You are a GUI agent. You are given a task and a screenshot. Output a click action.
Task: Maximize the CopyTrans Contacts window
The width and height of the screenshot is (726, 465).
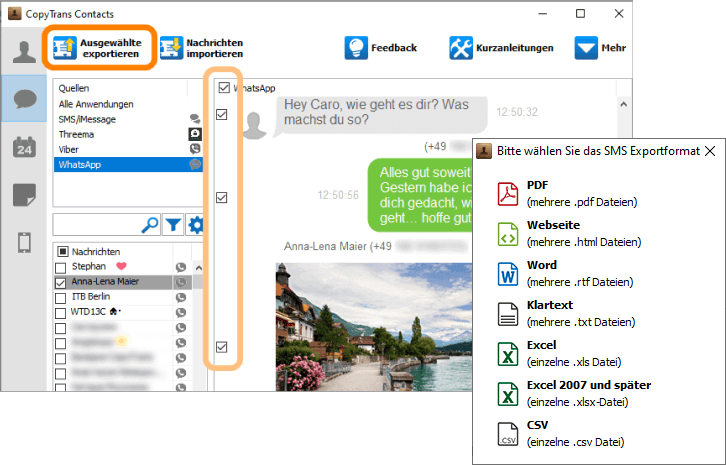tap(580, 14)
